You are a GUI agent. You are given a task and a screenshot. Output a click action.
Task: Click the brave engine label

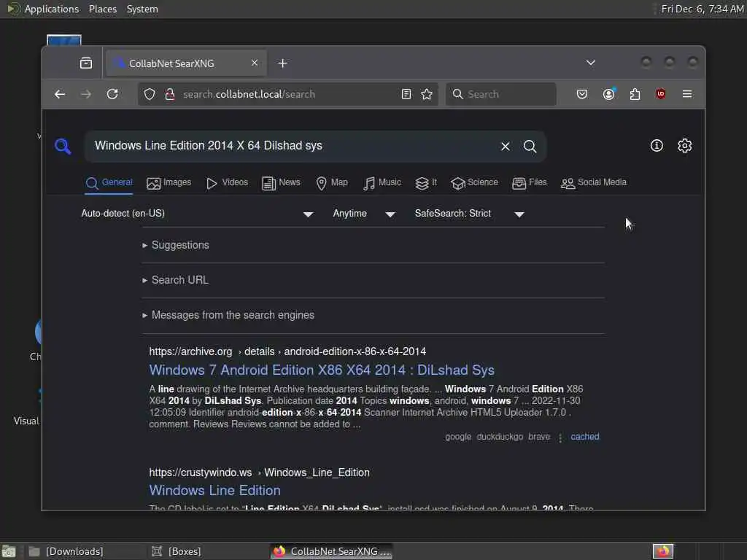tap(539, 437)
